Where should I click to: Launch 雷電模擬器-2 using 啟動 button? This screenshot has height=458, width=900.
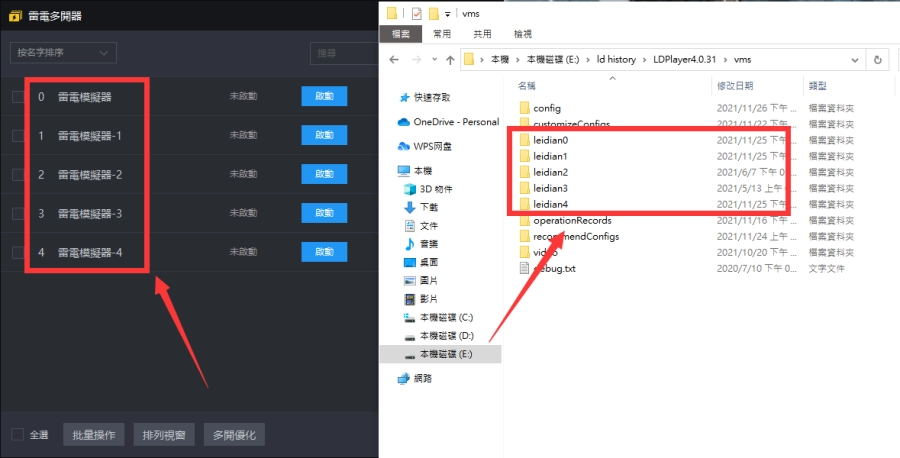324,174
